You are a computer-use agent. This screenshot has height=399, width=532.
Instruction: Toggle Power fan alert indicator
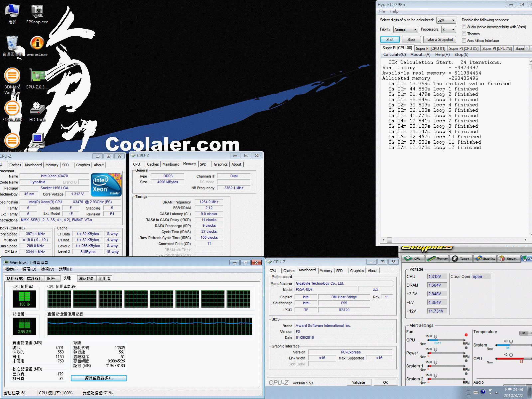point(466,348)
